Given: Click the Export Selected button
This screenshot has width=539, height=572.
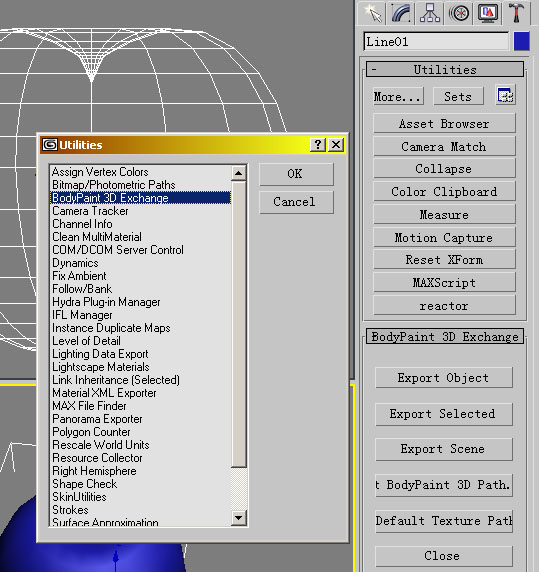Looking at the screenshot, I should coord(444,414).
